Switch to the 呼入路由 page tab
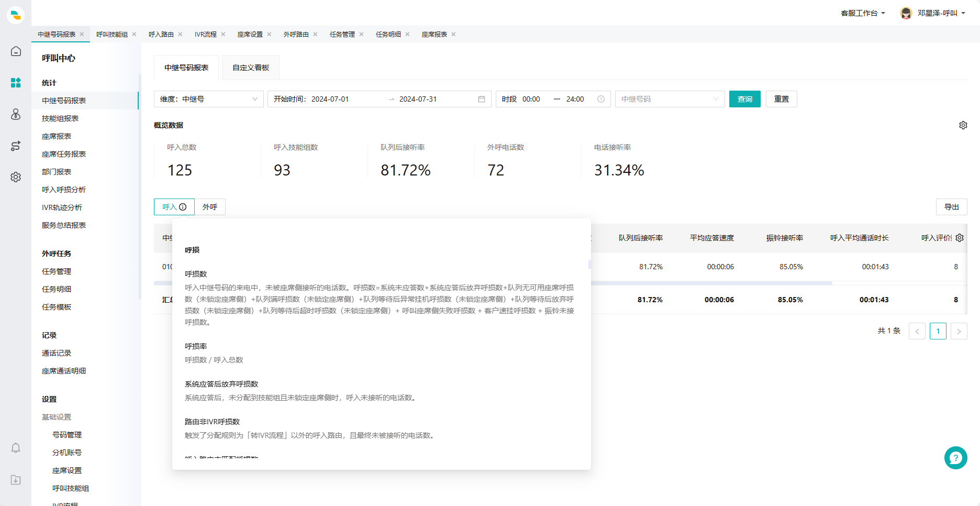 [x=161, y=34]
